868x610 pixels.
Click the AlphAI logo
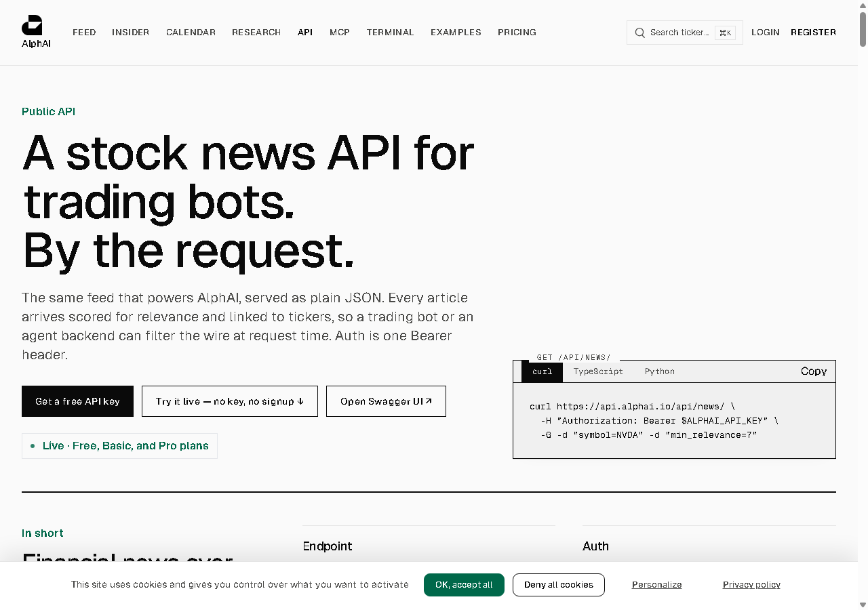click(x=36, y=32)
